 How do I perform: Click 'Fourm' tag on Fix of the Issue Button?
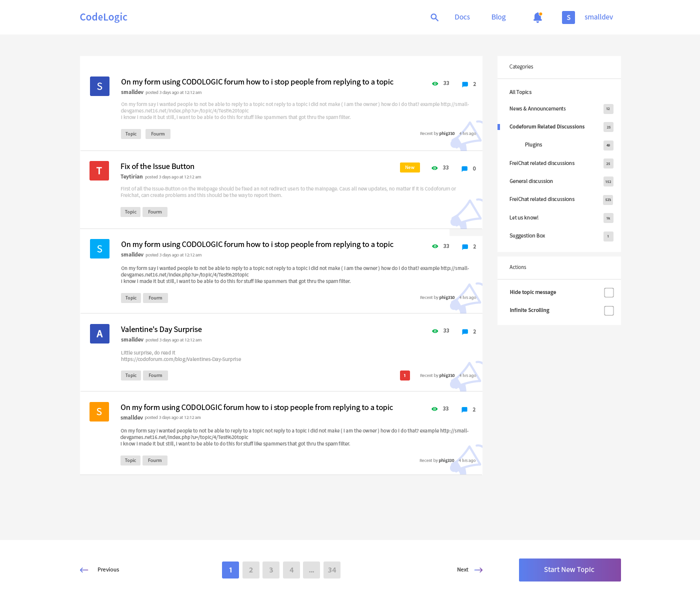[x=155, y=212]
